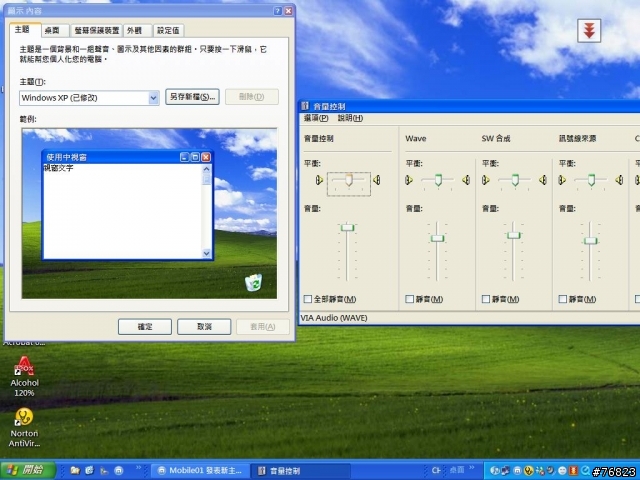Click right speaker icon of master balance
Viewport: 640px width, 480px height.
pyautogui.click(x=377, y=180)
